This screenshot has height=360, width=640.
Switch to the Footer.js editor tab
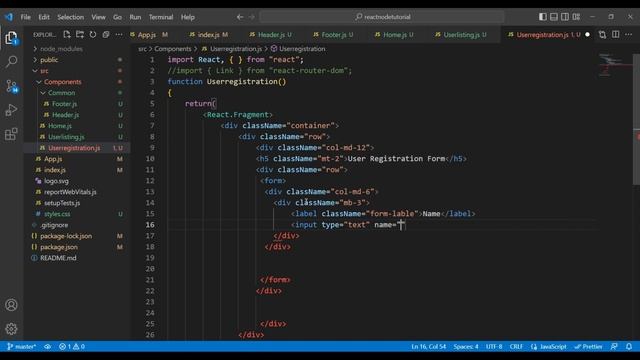tap(334, 35)
